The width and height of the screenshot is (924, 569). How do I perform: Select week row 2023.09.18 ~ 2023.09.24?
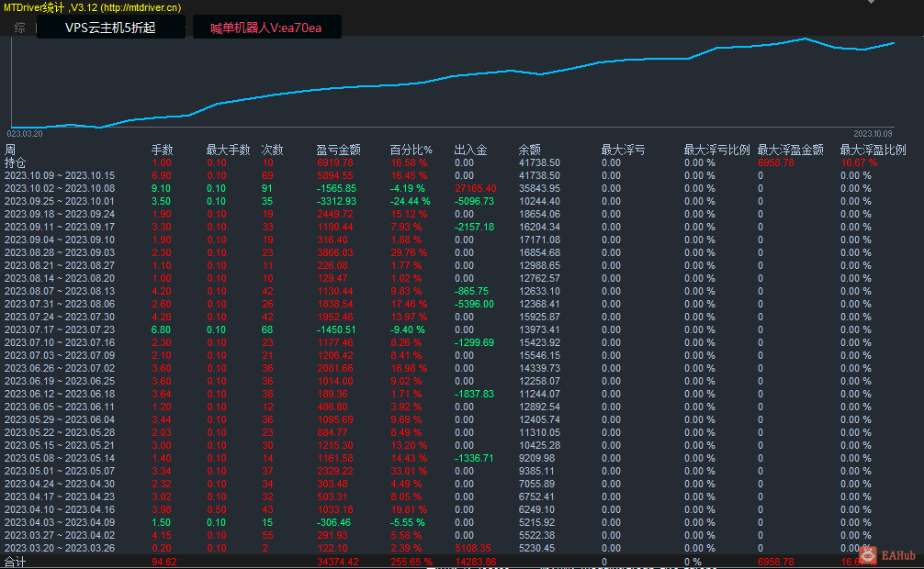pos(60,214)
